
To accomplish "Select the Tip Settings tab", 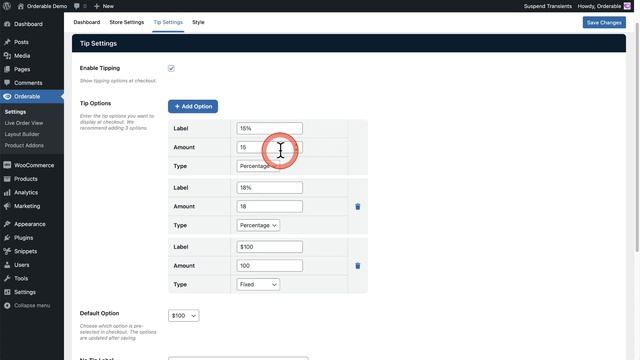I will [x=168, y=22].
